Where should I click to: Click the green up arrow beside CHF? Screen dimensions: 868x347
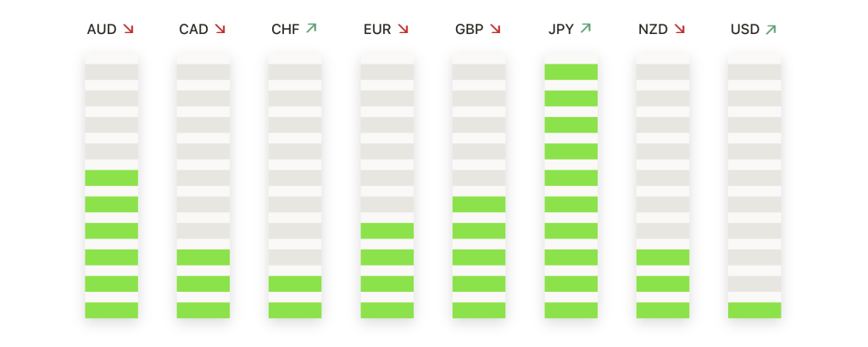(x=311, y=28)
